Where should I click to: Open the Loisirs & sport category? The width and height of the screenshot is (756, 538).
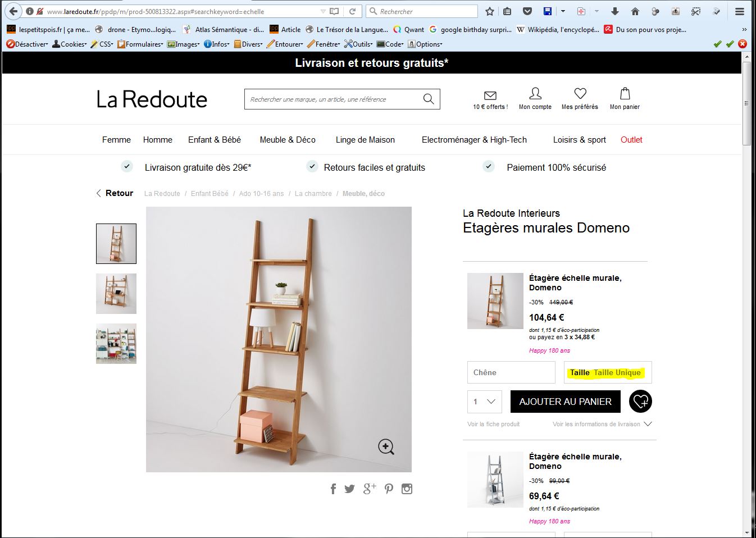click(580, 140)
